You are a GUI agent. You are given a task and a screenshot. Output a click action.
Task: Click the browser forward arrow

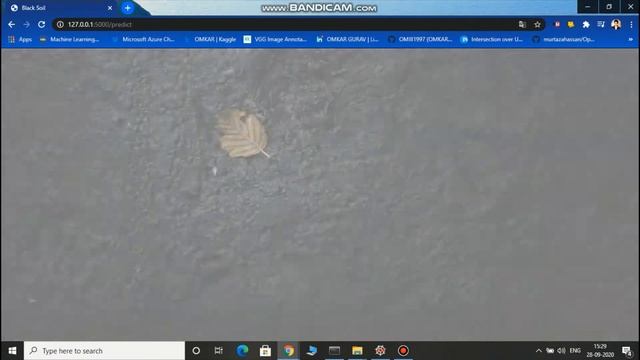click(27, 24)
